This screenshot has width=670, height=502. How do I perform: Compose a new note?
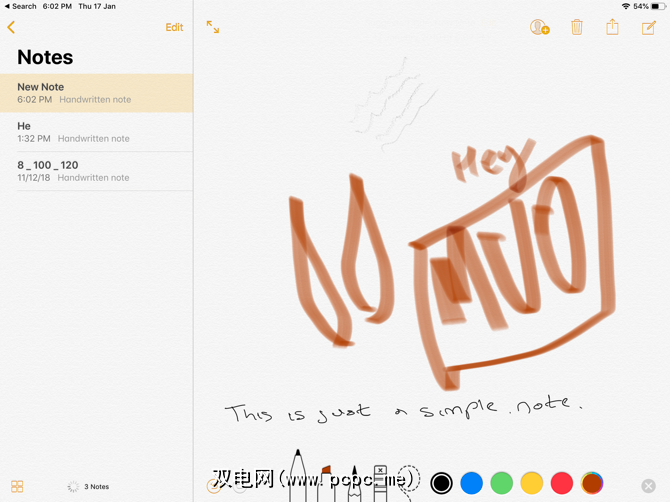click(x=648, y=28)
